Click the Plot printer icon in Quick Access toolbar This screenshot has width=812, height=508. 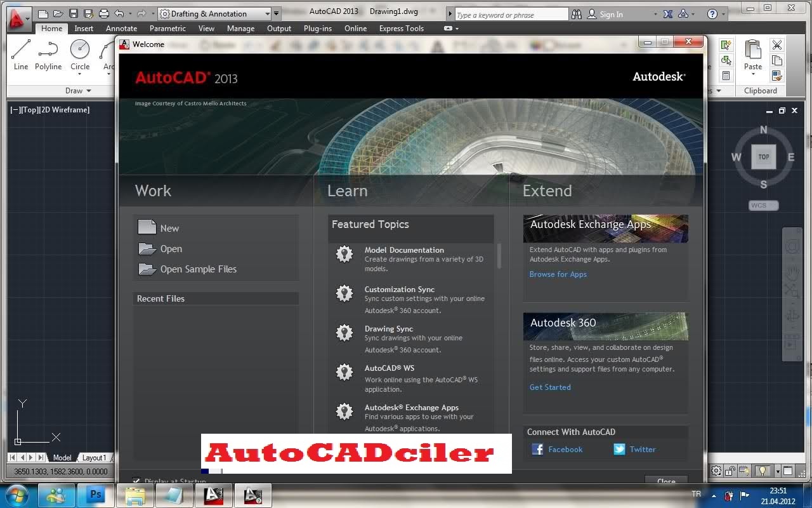(103, 13)
